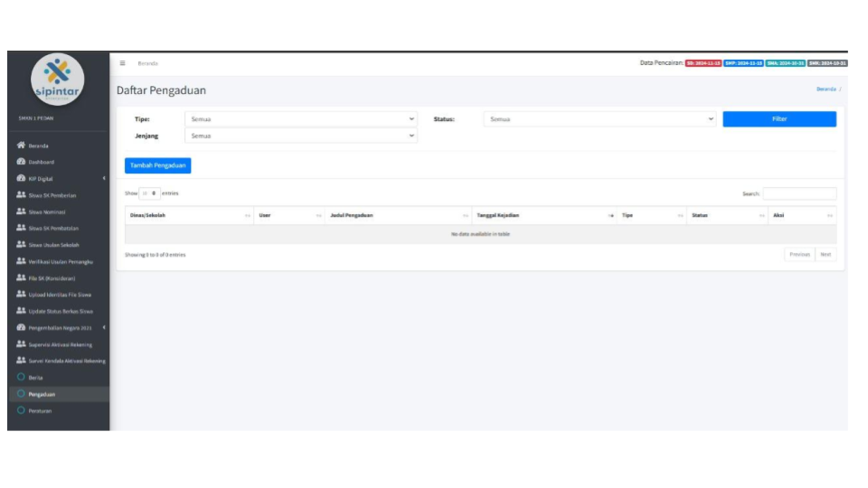Click the Berita circle icon

[21, 377]
